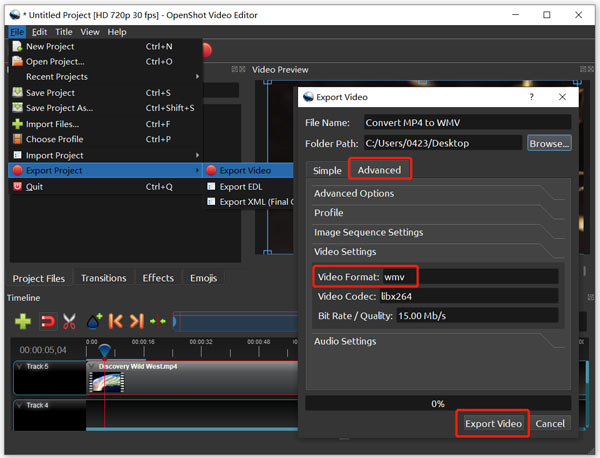Image resolution: width=600 pixels, height=458 pixels.
Task: Open the Title menu
Action: [64, 32]
